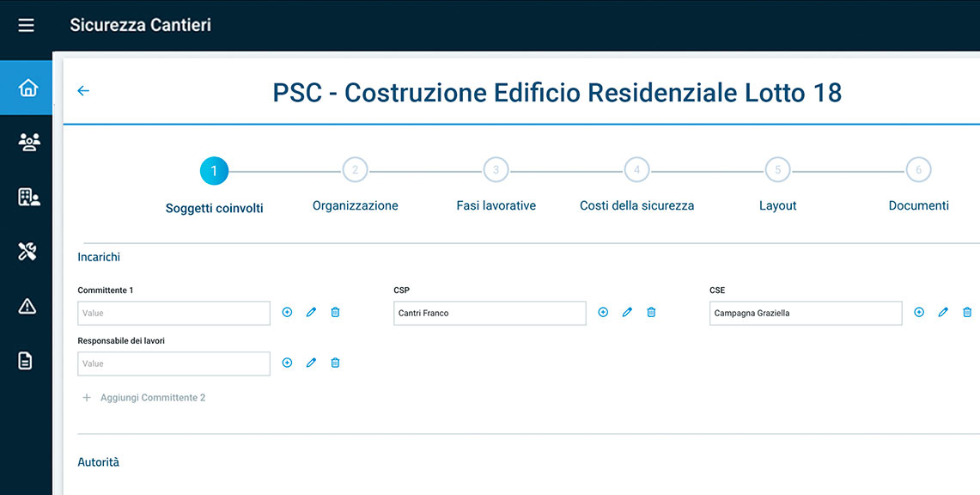Jump to step 6 Documenti
980x495 pixels.
point(919,169)
